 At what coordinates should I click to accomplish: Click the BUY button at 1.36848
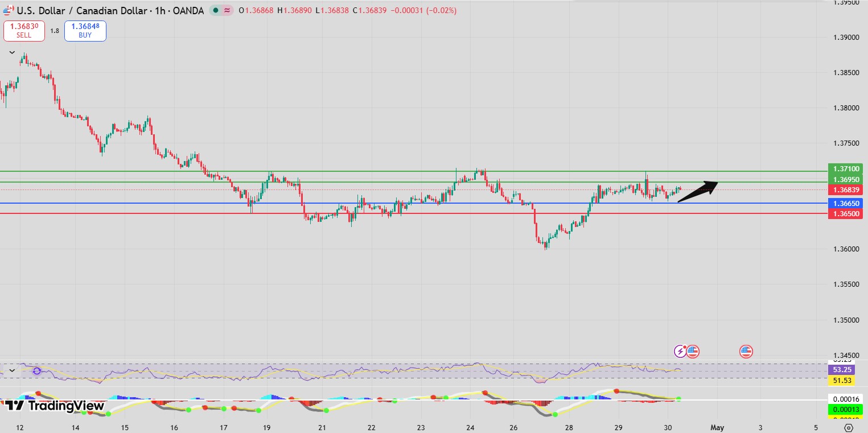[85, 31]
